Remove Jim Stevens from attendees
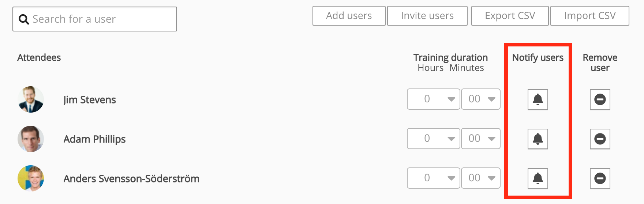Viewport: 644px width, 204px height. coord(600,99)
